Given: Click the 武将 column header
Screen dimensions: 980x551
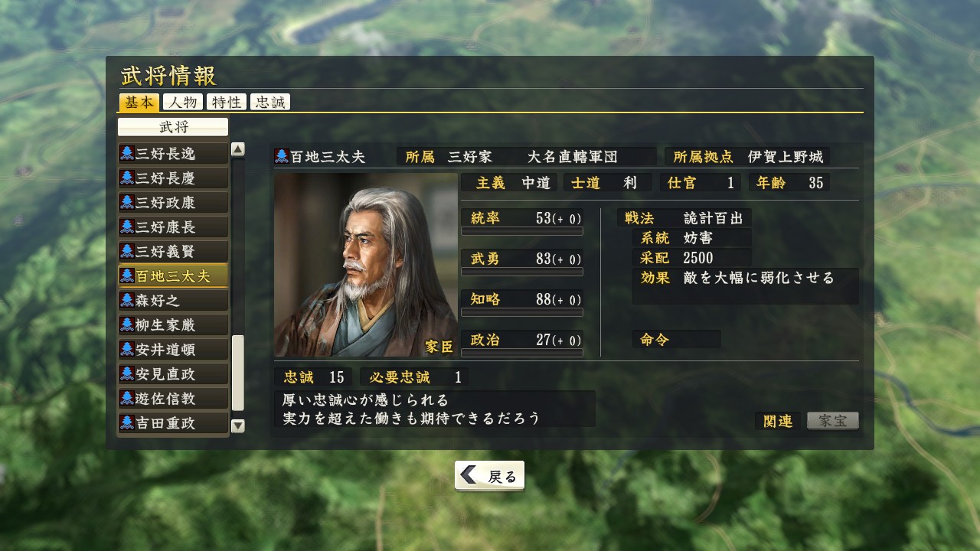Looking at the screenshot, I should coord(173,127).
